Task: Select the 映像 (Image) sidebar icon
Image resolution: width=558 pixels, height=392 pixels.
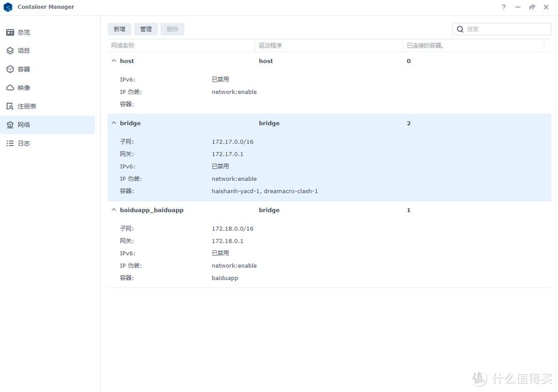Action: (11, 87)
